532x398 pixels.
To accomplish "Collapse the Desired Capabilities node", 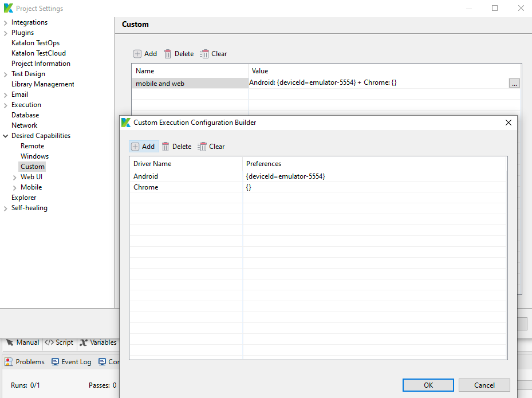I will pos(5,136).
